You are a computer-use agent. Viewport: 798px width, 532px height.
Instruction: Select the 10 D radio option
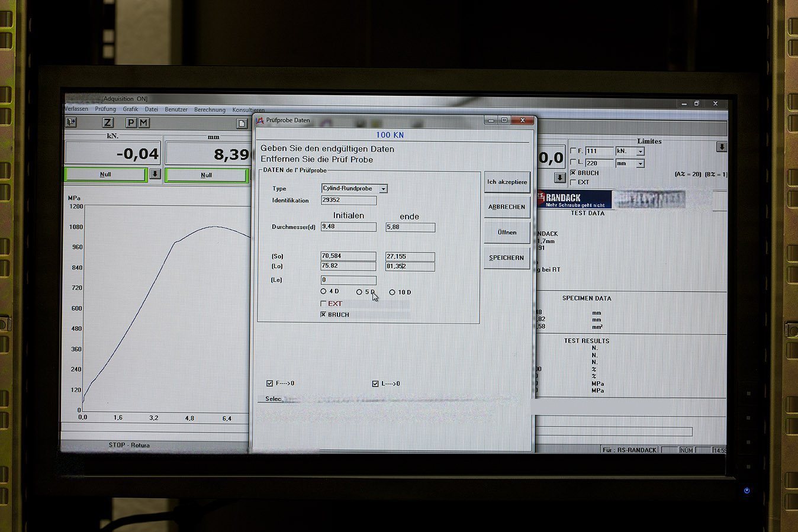click(x=392, y=292)
